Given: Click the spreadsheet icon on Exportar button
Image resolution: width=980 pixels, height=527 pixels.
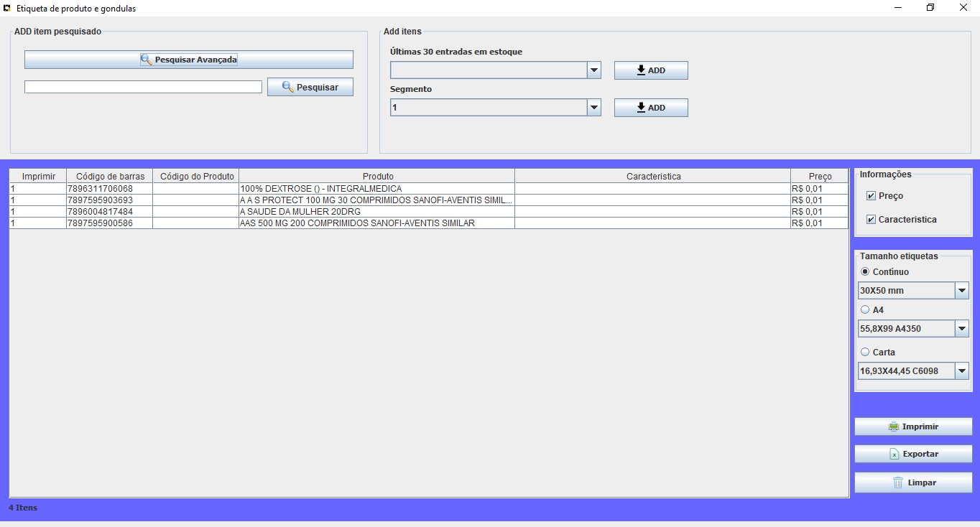Looking at the screenshot, I should [895, 454].
